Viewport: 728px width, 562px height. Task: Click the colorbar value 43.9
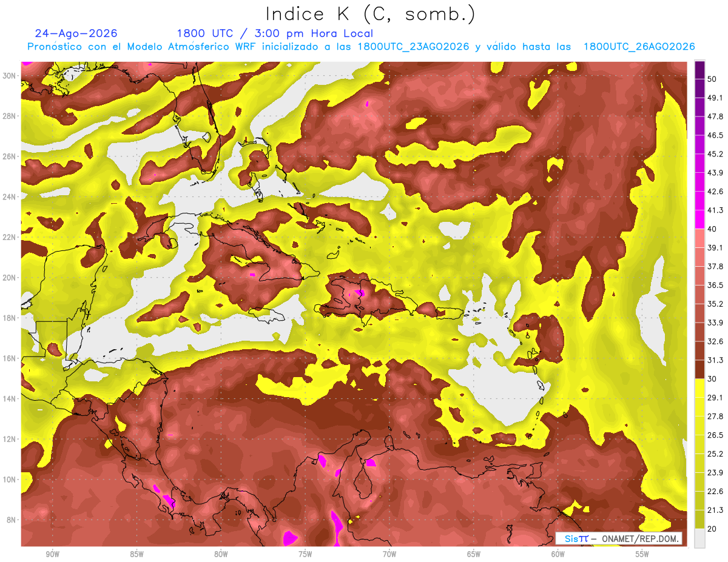click(x=716, y=173)
